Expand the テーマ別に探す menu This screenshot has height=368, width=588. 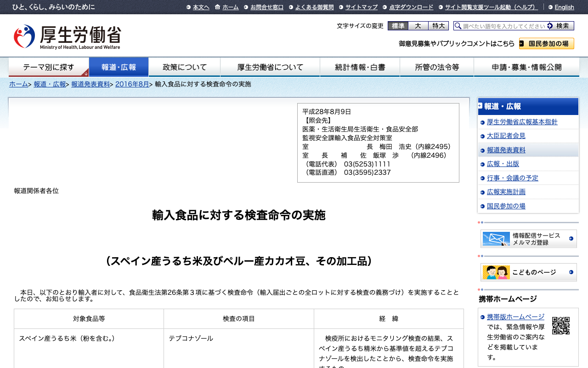point(49,67)
